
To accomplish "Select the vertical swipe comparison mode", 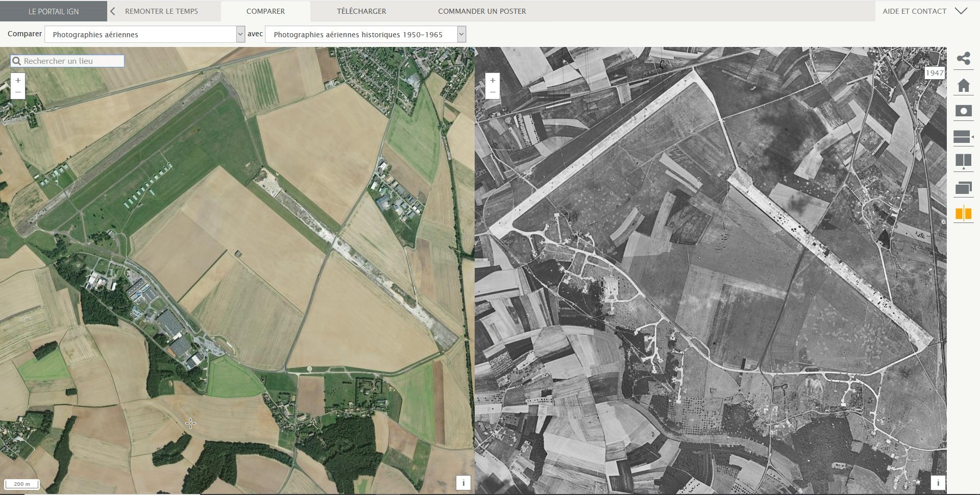I will (x=963, y=162).
